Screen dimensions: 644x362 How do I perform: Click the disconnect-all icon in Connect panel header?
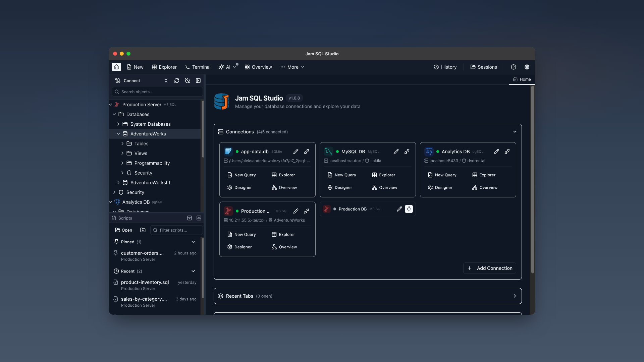[x=187, y=80]
